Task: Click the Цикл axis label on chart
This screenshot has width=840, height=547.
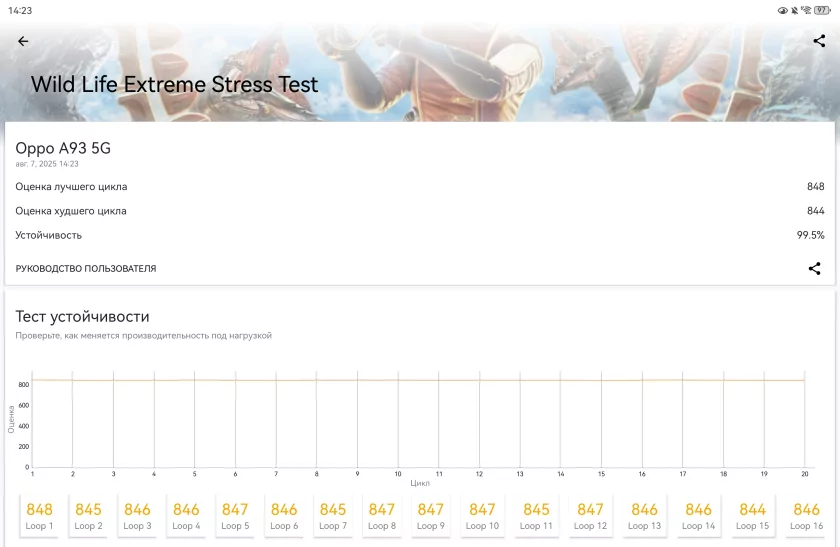Action: (420, 483)
